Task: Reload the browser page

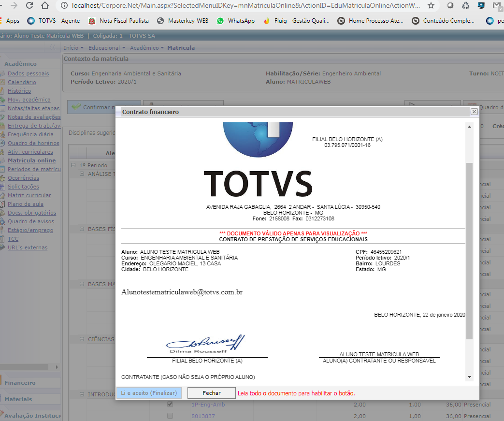Action: 29,5
